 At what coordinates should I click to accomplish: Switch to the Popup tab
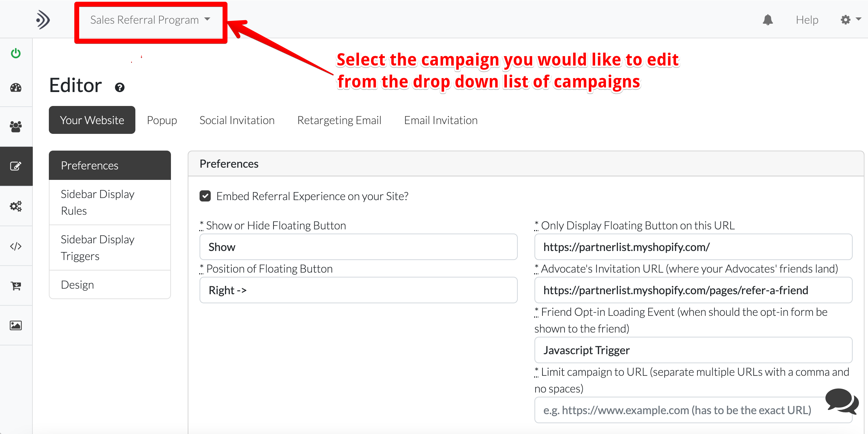[x=162, y=120]
